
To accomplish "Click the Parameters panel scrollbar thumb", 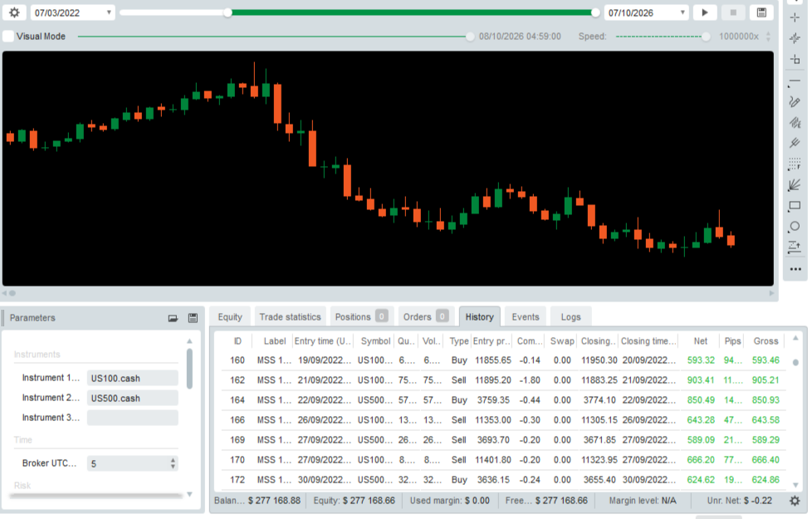I will coord(189,368).
